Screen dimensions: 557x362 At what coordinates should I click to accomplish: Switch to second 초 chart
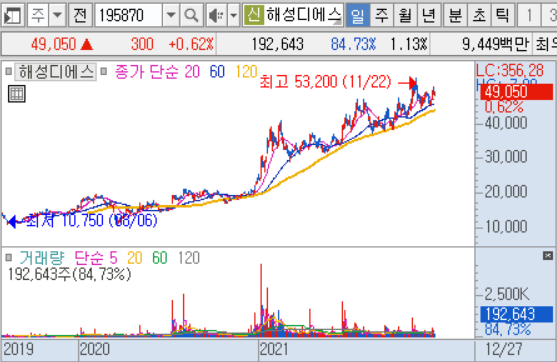479,15
